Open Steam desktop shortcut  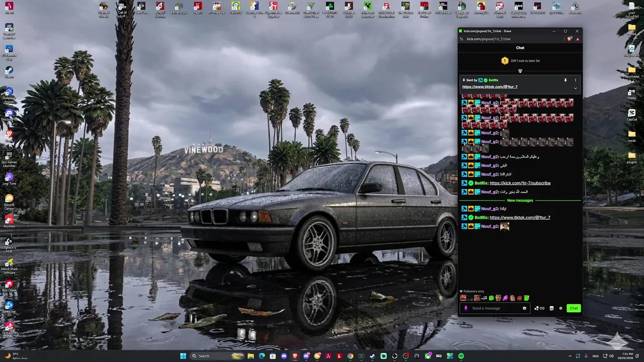click(x=9, y=72)
